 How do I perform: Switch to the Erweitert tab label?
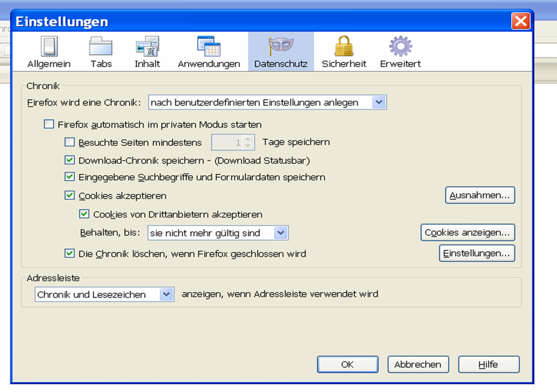(400, 64)
